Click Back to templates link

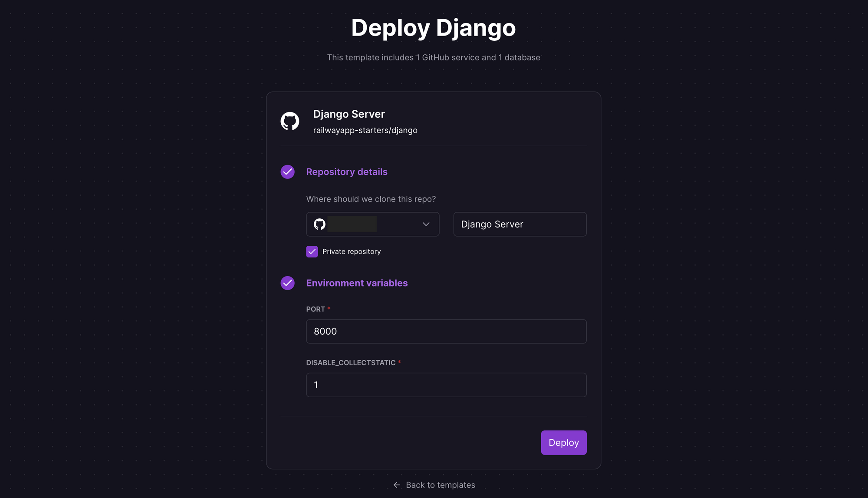(434, 484)
